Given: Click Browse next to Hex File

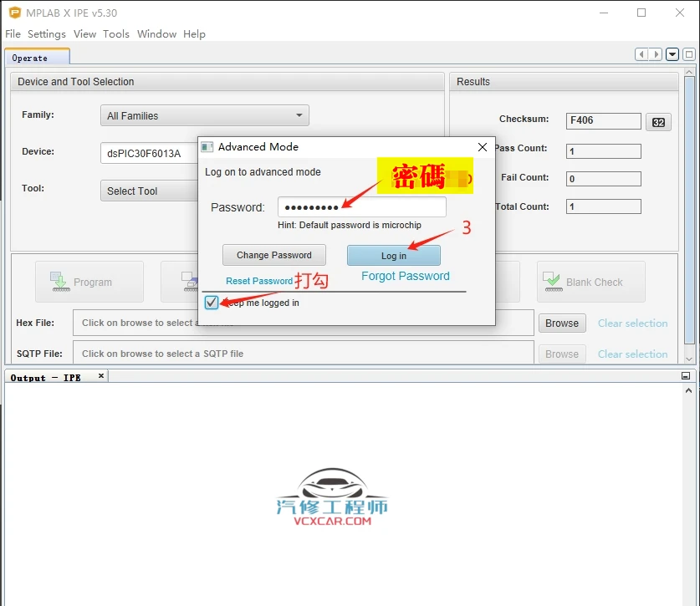Looking at the screenshot, I should click(x=561, y=323).
